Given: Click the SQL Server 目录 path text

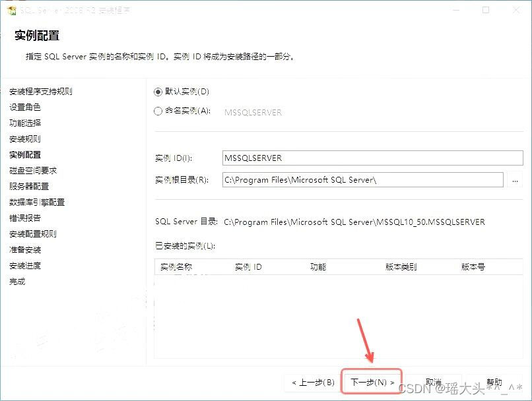Looking at the screenshot, I should pyautogui.click(x=354, y=222).
